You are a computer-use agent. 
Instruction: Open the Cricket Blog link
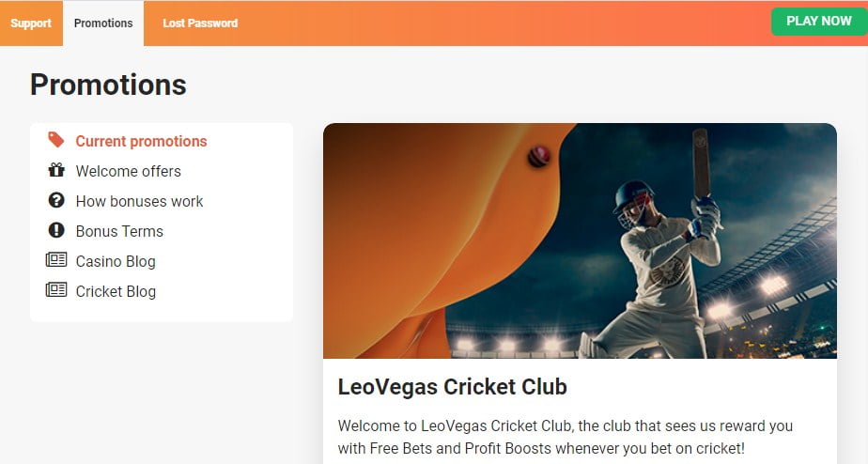tap(116, 291)
